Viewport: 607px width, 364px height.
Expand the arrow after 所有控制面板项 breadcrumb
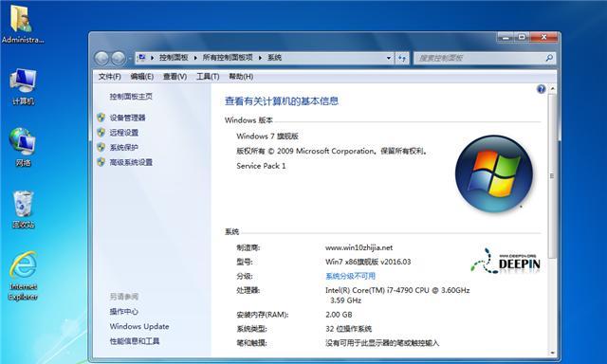pos(260,58)
